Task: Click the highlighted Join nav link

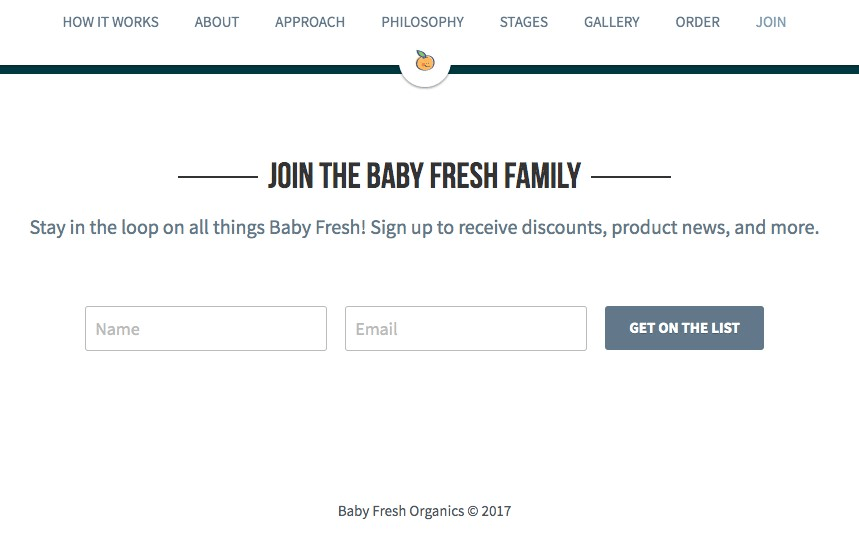Action: click(771, 22)
